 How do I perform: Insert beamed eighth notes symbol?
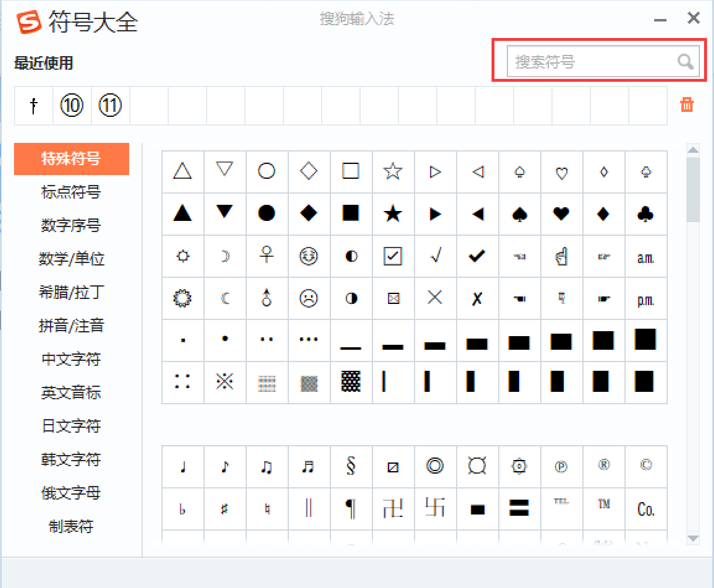tap(267, 467)
